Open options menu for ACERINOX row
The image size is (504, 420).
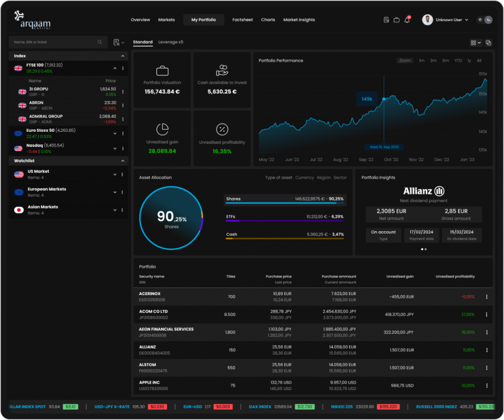[x=487, y=297]
